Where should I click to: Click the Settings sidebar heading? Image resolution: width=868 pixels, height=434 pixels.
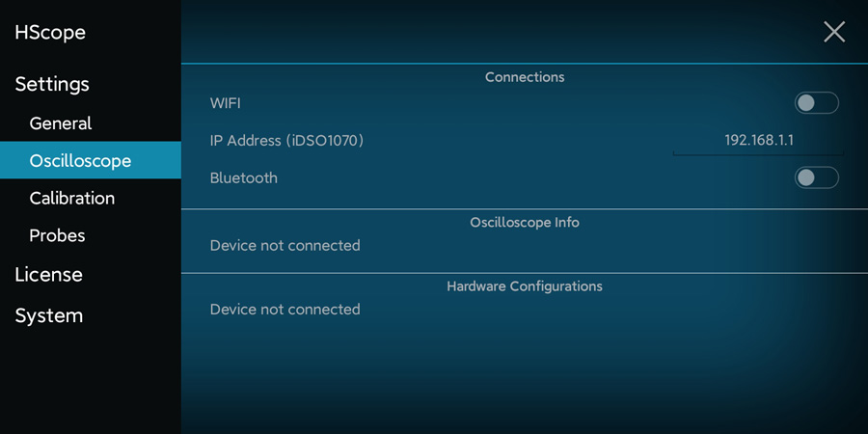[x=52, y=84]
